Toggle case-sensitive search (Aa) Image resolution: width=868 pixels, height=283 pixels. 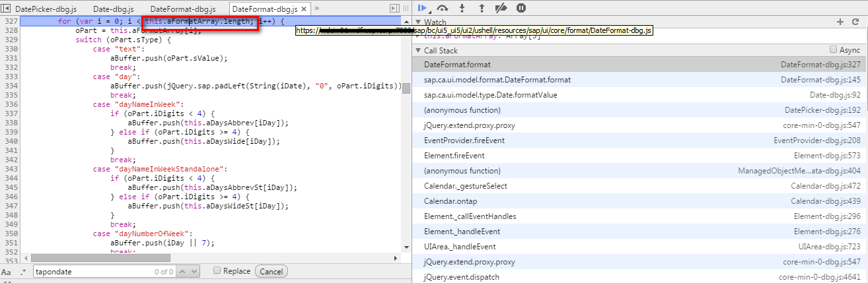[x=7, y=271]
